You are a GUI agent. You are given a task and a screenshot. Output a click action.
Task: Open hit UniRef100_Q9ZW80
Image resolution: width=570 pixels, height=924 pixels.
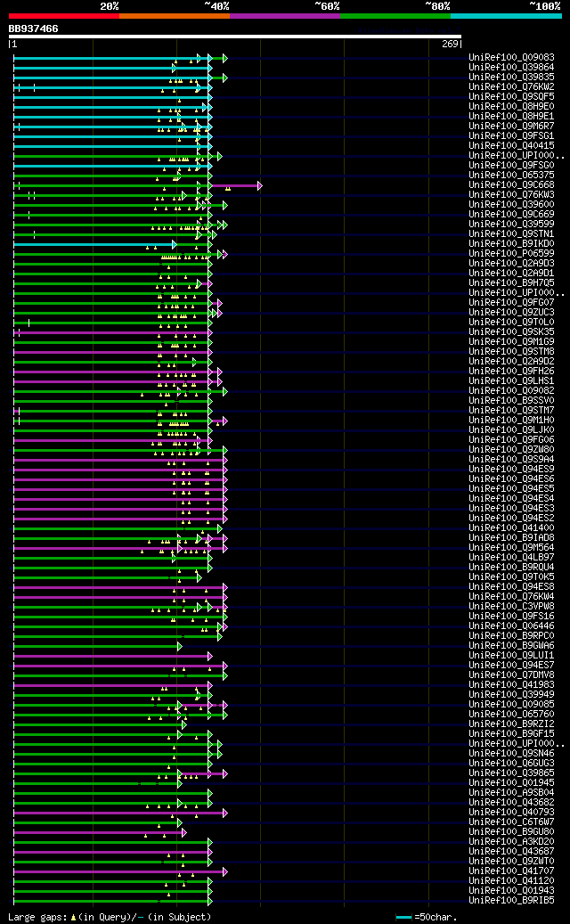point(511,450)
